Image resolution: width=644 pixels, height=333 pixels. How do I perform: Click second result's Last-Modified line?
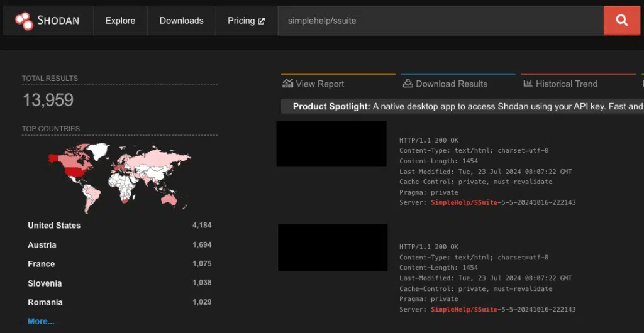point(486,278)
